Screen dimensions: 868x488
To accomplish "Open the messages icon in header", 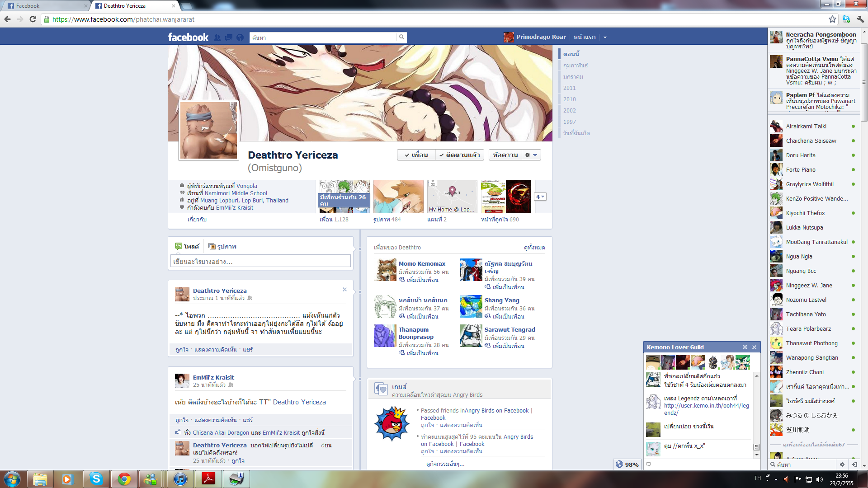I will [x=229, y=38].
